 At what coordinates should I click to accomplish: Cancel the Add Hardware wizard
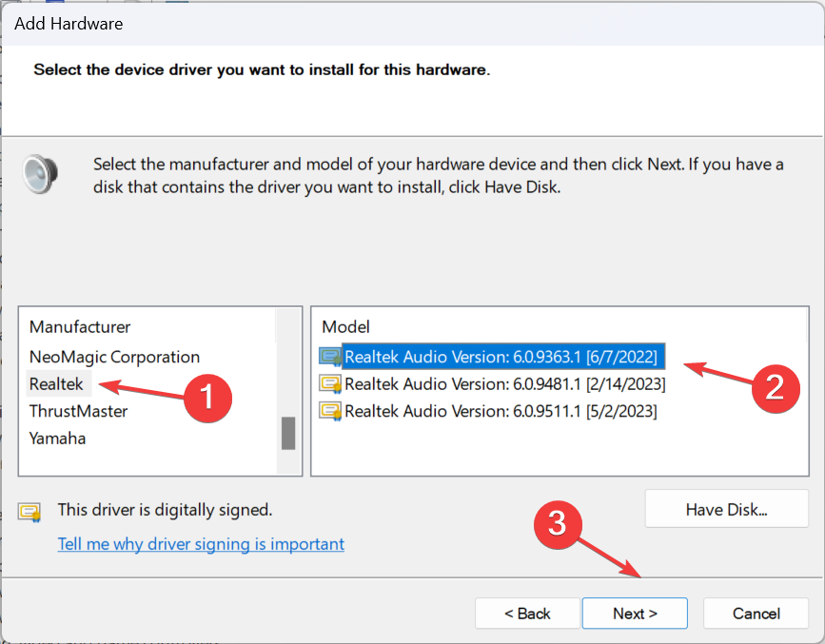[756, 613]
